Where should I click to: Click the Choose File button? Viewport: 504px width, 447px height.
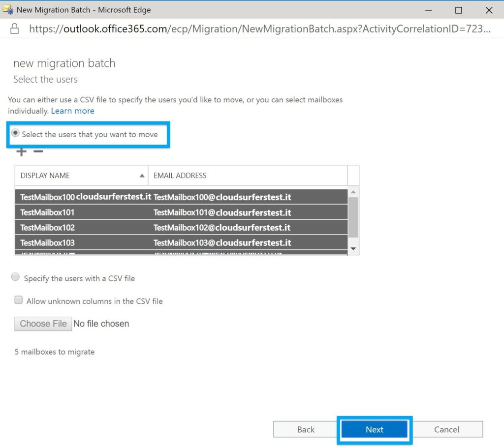tap(43, 324)
